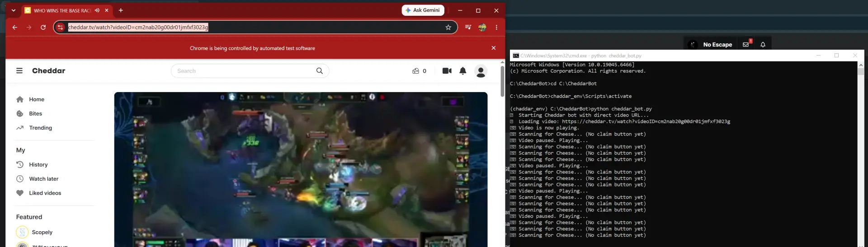This screenshot has width=868, height=247.
Task: Click the Bites cookie icon
Action: point(20,114)
